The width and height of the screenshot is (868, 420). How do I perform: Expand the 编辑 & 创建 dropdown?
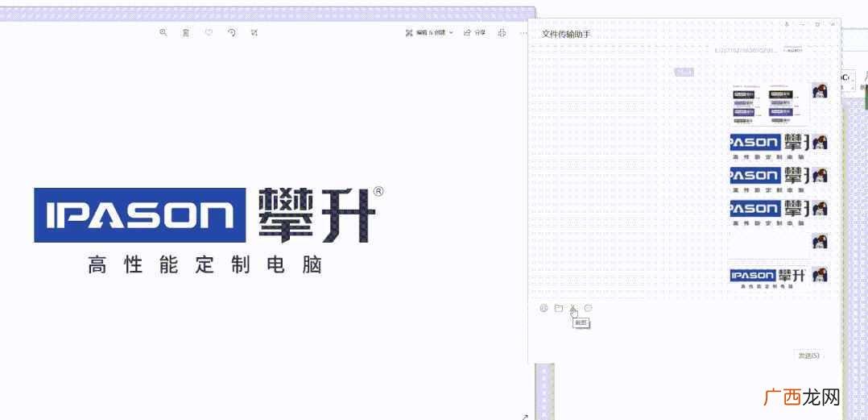(x=429, y=33)
